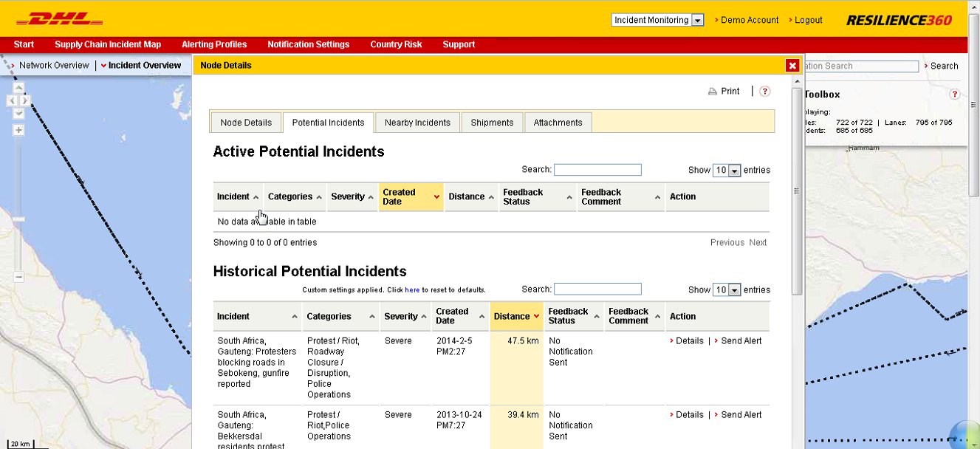Viewport: 980px width, 449px height.
Task: Click the Historical Potential Incidents search field
Action: coord(597,289)
